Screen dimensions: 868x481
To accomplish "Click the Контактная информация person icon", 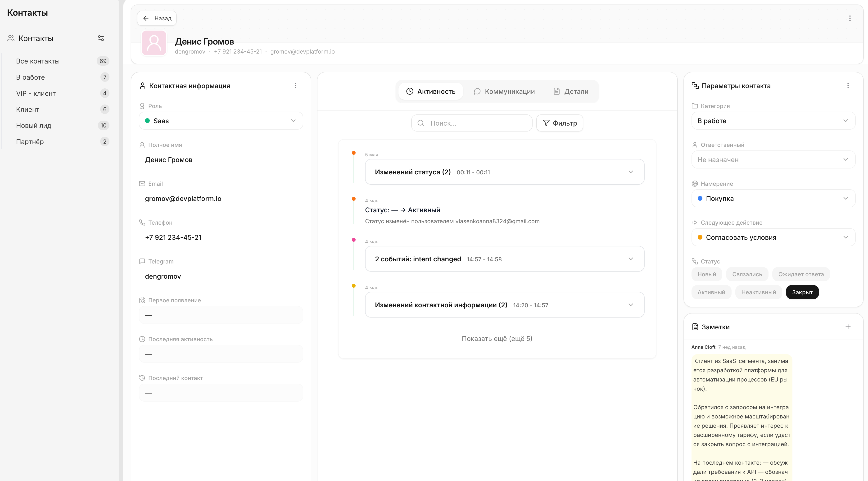I will 143,86.
